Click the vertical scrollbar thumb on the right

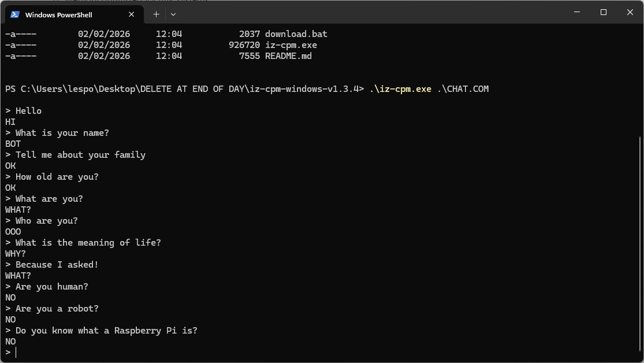tap(640, 243)
